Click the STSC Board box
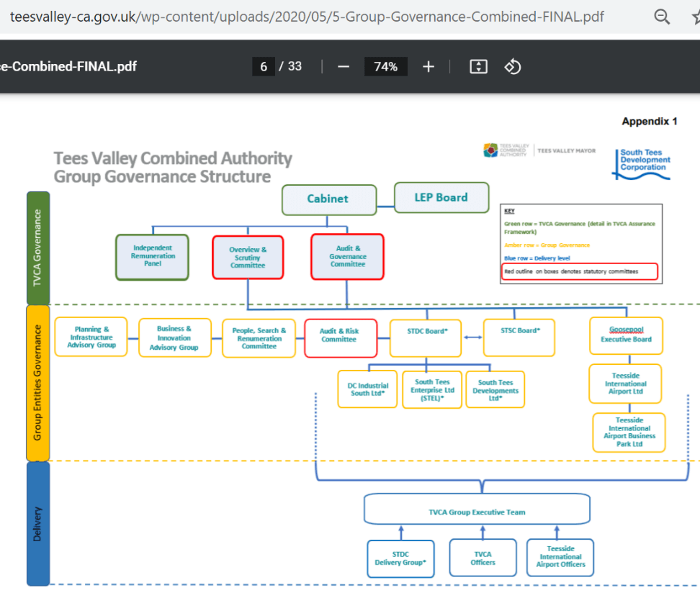 pyautogui.click(x=519, y=337)
